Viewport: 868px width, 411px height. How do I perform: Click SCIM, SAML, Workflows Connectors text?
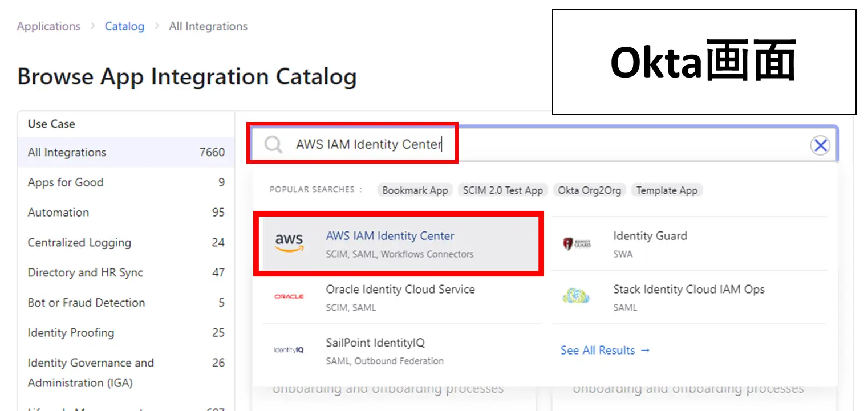(399, 254)
